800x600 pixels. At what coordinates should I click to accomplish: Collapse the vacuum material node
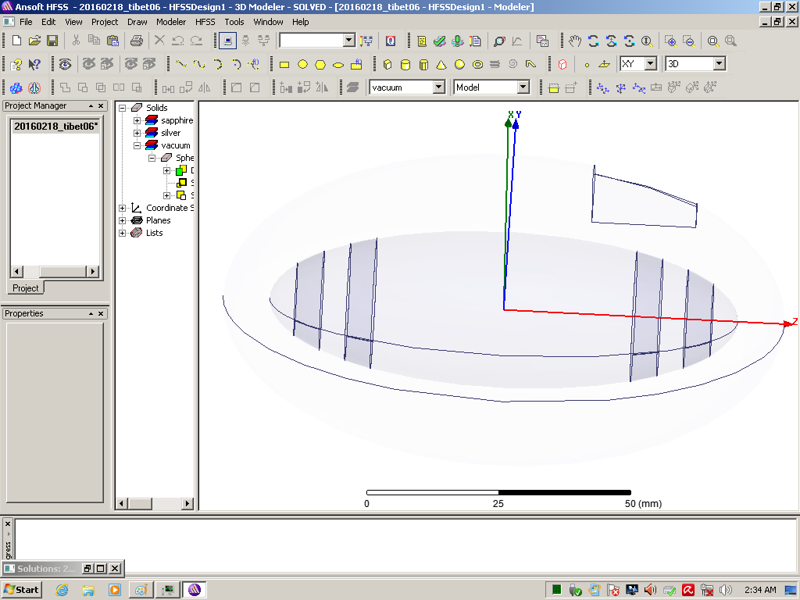(x=137, y=145)
